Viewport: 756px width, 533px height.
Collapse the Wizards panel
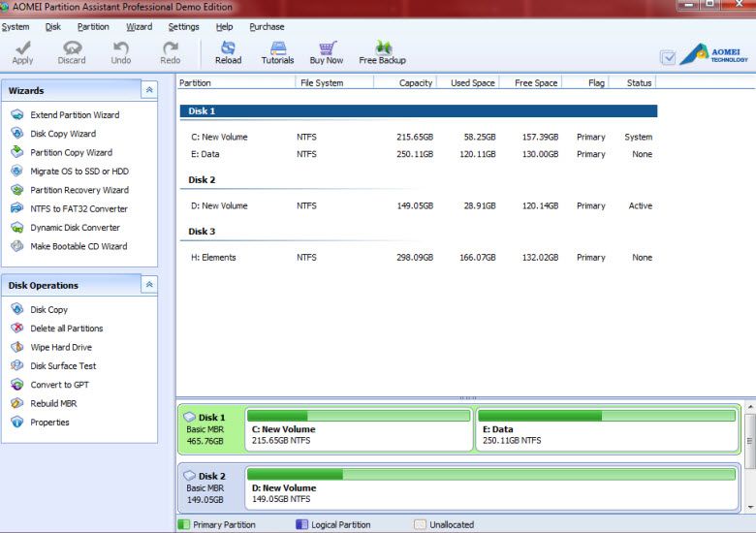click(x=149, y=89)
